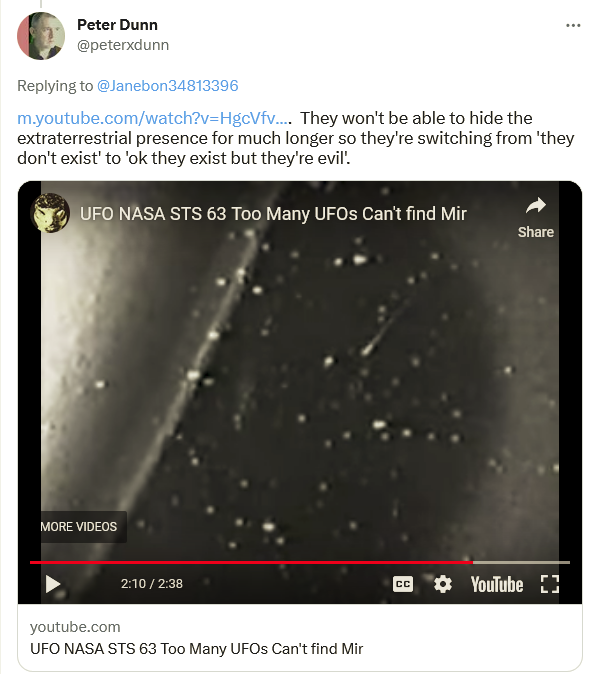Click the YouTube channel avatar icon
Image resolution: width=598 pixels, height=674 pixels.
click(50, 213)
